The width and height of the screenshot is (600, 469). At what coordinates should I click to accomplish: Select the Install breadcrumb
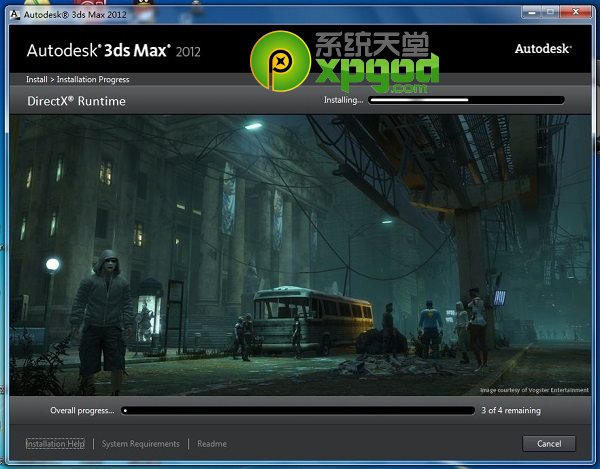38,80
